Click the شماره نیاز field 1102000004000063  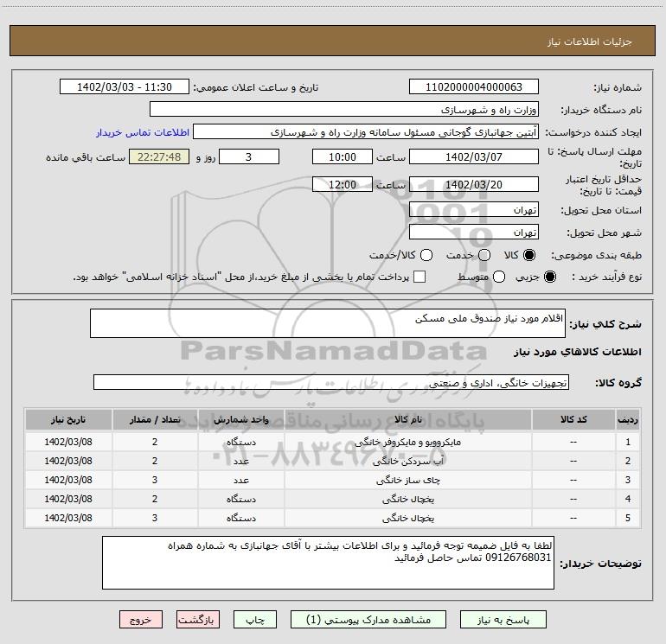[x=474, y=86]
